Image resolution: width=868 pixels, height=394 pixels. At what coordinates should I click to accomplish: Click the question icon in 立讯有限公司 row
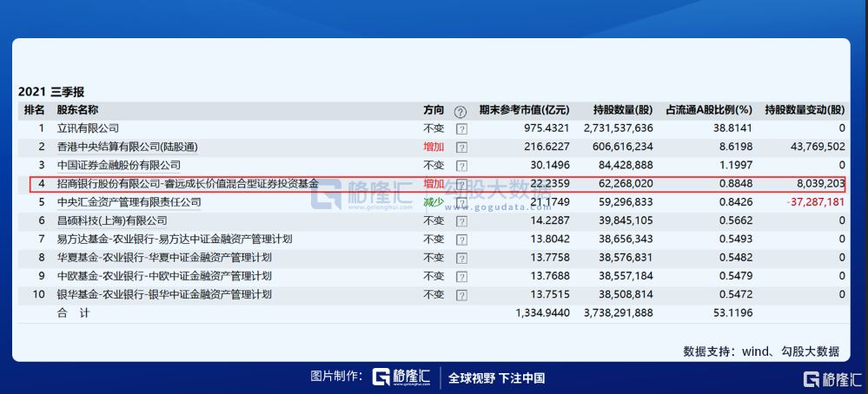click(461, 128)
